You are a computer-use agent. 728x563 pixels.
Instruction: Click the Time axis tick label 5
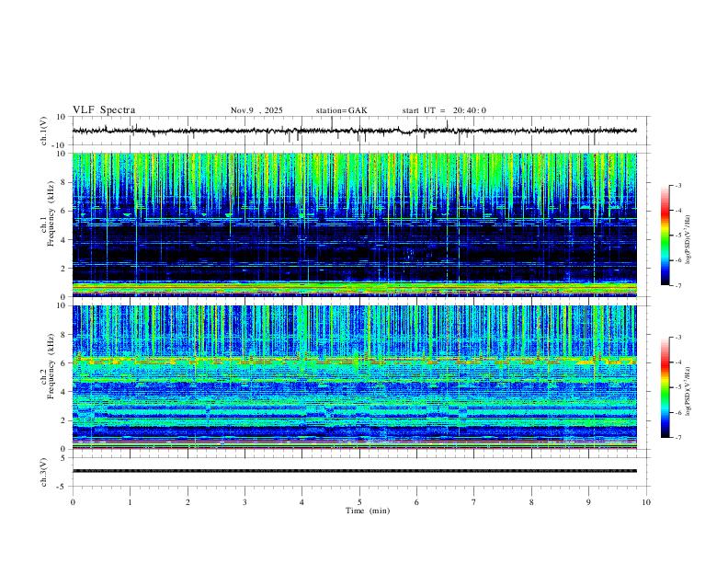359,502
